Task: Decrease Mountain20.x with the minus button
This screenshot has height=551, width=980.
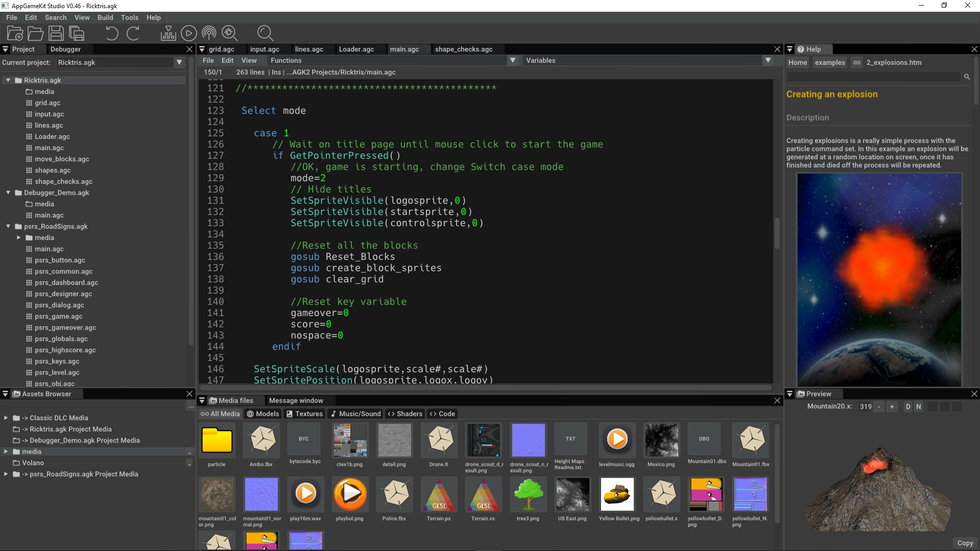Action: tap(879, 406)
